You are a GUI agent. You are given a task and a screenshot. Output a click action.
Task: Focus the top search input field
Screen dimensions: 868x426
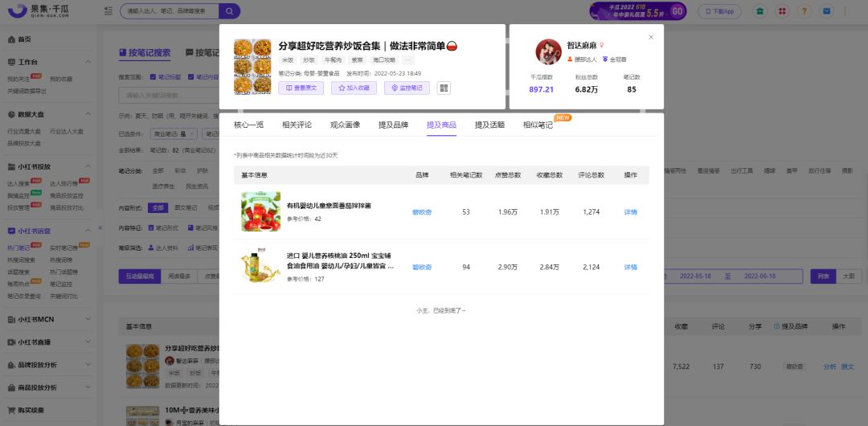click(170, 11)
